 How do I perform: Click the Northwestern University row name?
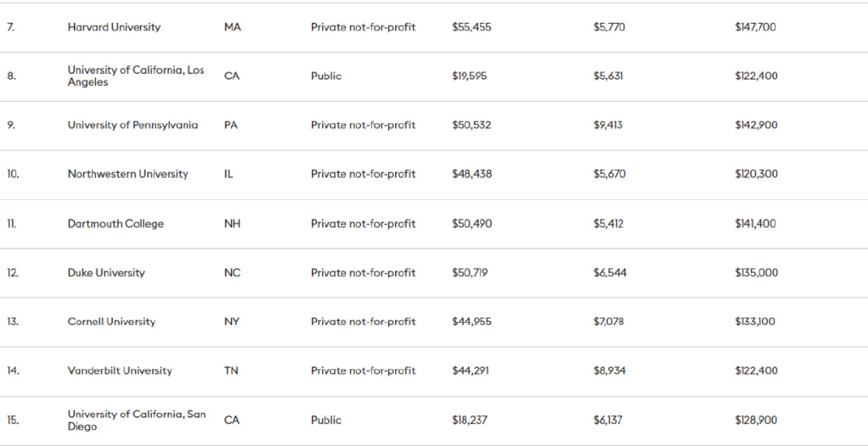(x=128, y=174)
